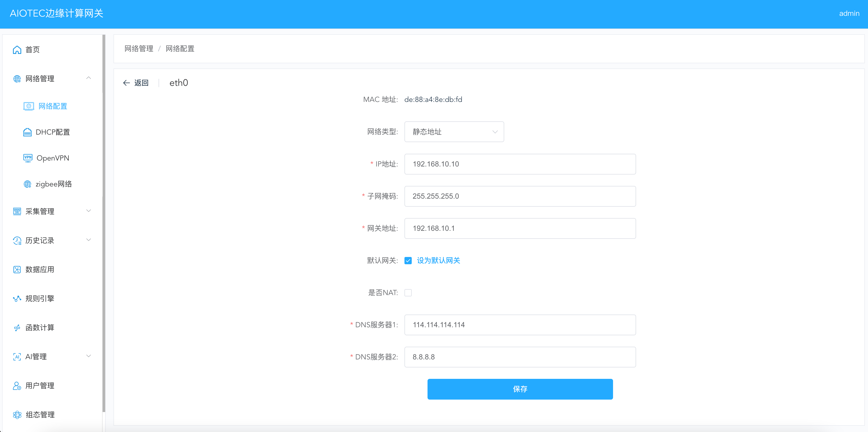Click the 历史记录 clock icon
This screenshot has width=868, height=432.
point(17,240)
